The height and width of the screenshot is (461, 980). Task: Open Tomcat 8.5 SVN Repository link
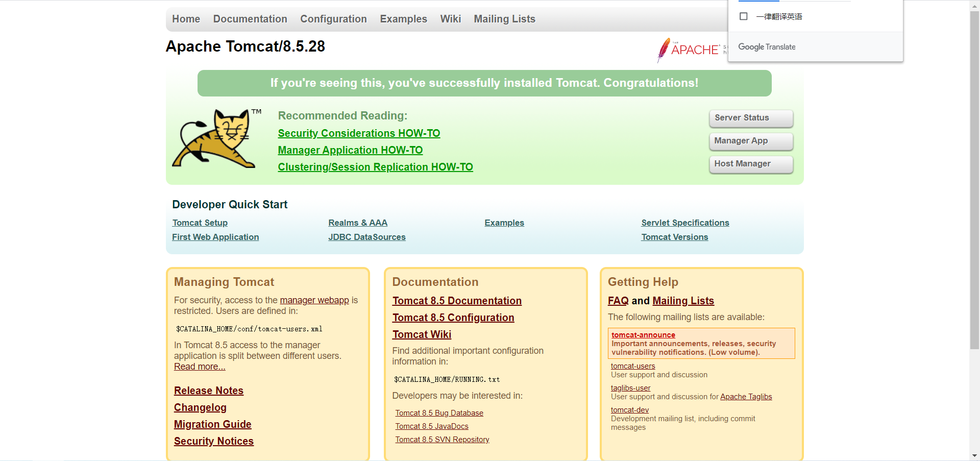442,440
